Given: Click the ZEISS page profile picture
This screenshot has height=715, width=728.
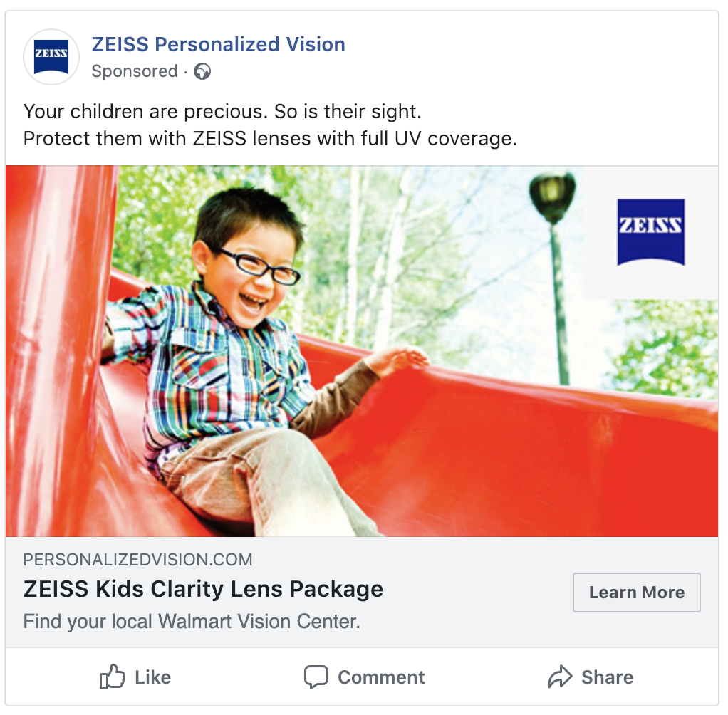Looking at the screenshot, I should click(x=51, y=57).
